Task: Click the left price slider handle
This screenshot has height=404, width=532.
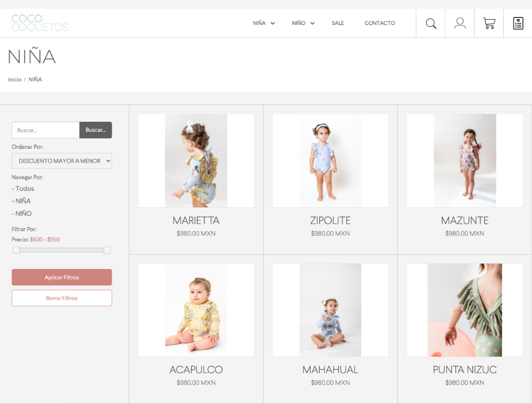Action: (x=16, y=250)
